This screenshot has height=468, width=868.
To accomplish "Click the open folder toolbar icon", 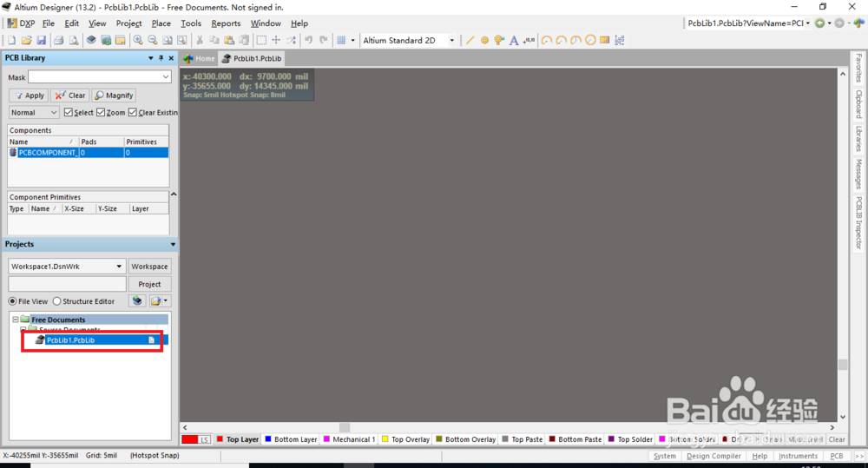I will [26, 40].
